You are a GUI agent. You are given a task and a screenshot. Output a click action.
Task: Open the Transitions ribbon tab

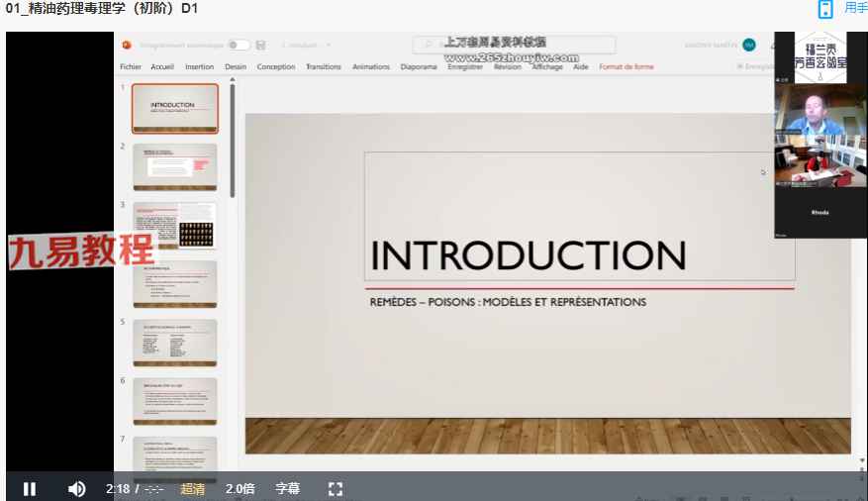pos(323,67)
